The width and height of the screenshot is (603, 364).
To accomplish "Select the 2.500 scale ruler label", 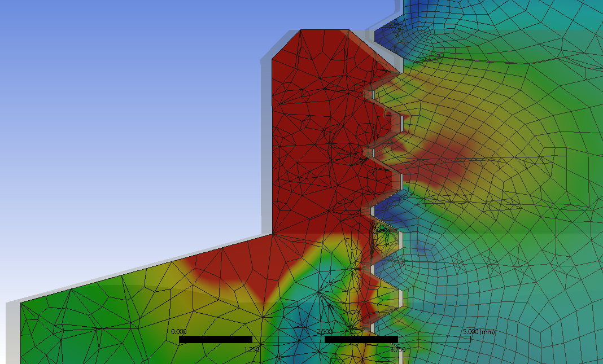I will click(325, 332).
